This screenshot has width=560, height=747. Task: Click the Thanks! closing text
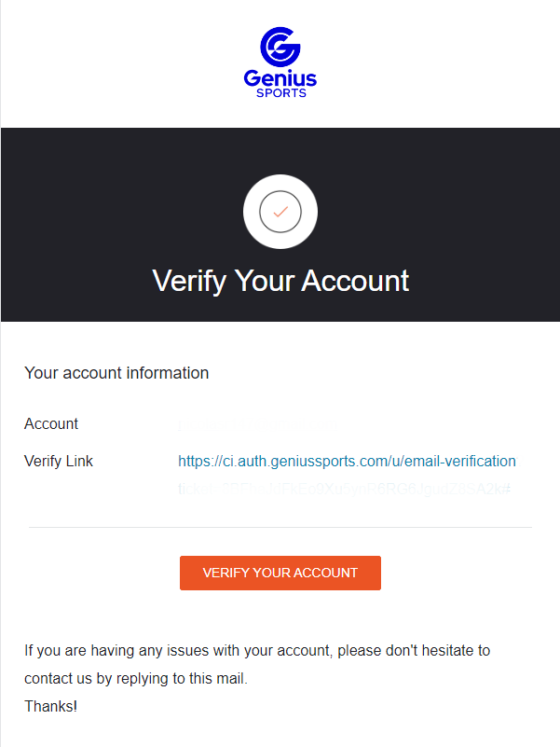pyautogui.click(x=51, y=706)
